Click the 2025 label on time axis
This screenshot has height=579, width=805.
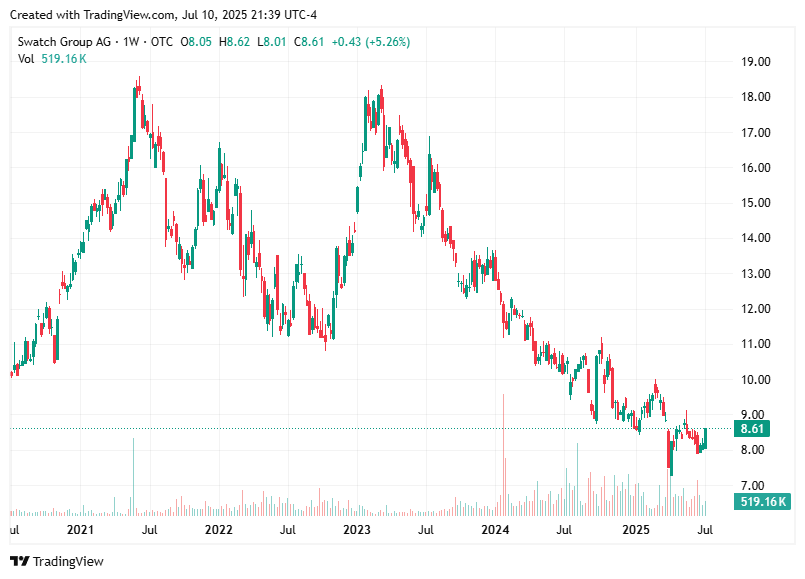tap(636, 530)
